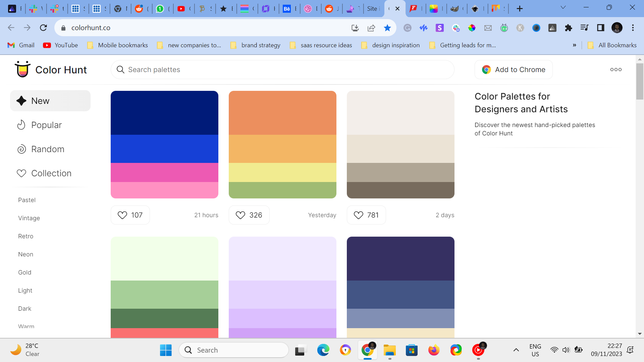This screenshot has width=644, height=362.
Task: Open the Popular palettes section
Action: pyautogui.click(x=46, y=125)
